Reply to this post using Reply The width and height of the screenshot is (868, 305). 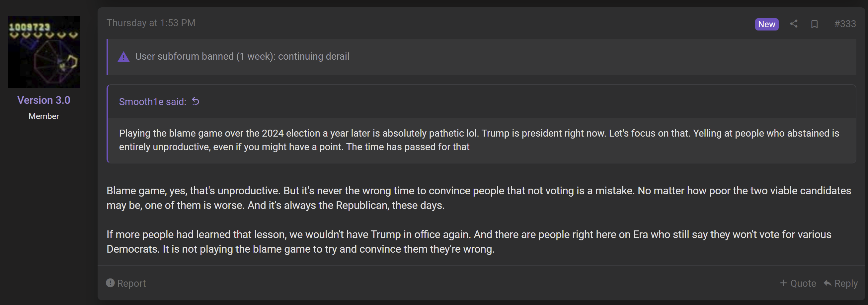(841, 283)
